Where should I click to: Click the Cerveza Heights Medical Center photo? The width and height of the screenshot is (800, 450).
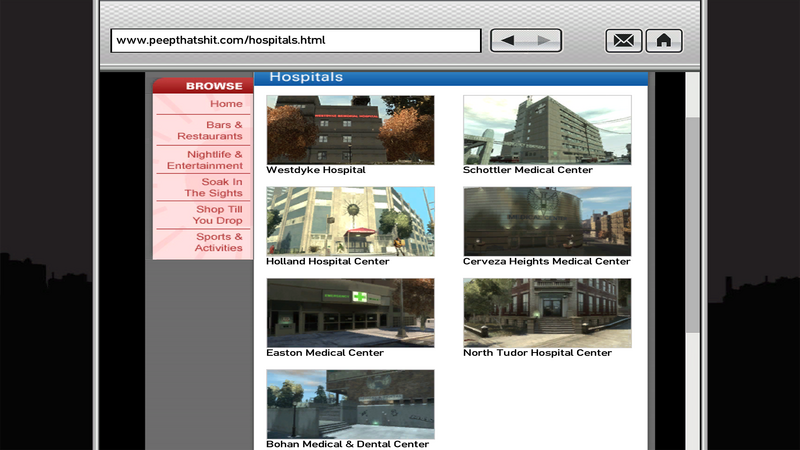[x=547, y=221]
